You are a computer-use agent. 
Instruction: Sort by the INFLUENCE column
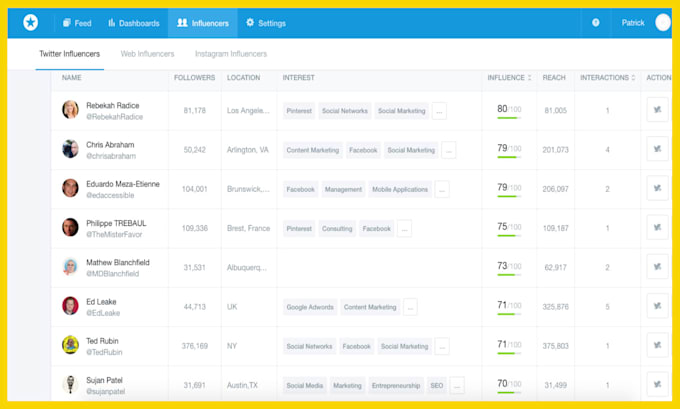point(509,78)
